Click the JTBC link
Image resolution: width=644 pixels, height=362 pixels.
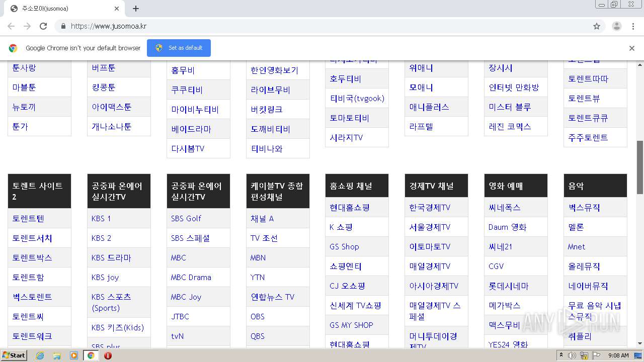point(180,317)
